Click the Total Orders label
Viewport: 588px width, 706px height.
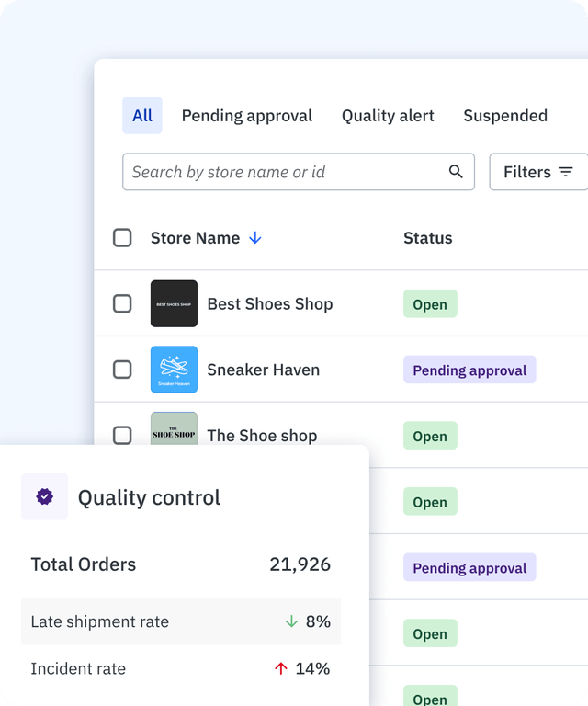tap(84, 564)
